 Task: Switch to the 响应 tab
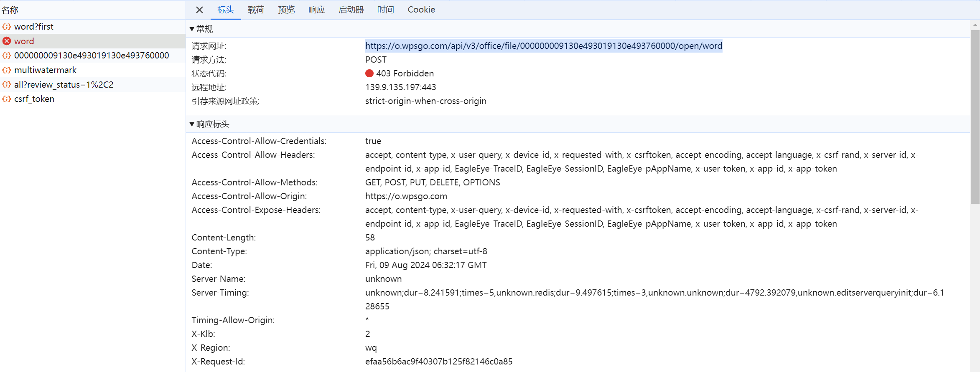pyautogui.click(x=317, y=10)
